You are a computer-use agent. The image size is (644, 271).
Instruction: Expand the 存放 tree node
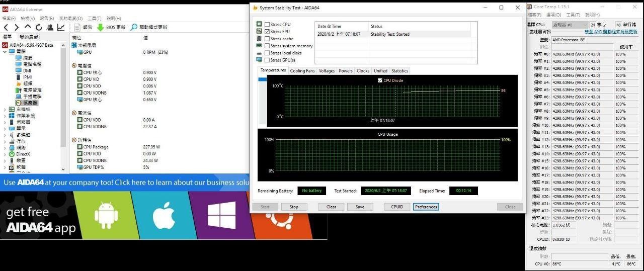[x=5, y=141]
